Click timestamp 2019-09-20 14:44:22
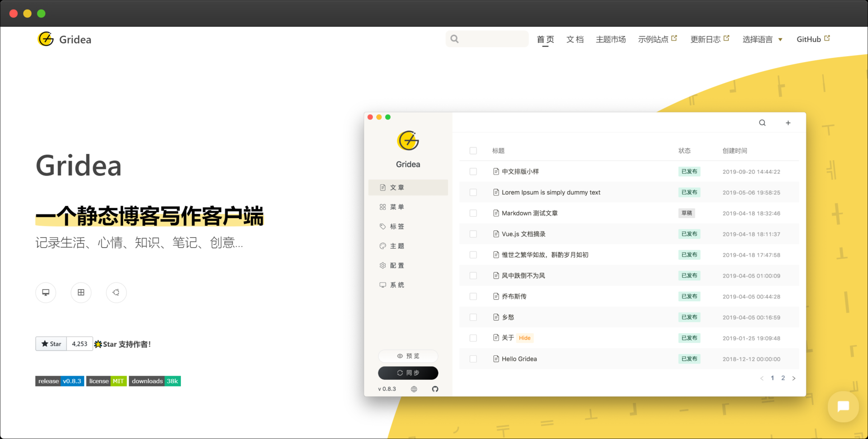 click(x=751, y=172)
